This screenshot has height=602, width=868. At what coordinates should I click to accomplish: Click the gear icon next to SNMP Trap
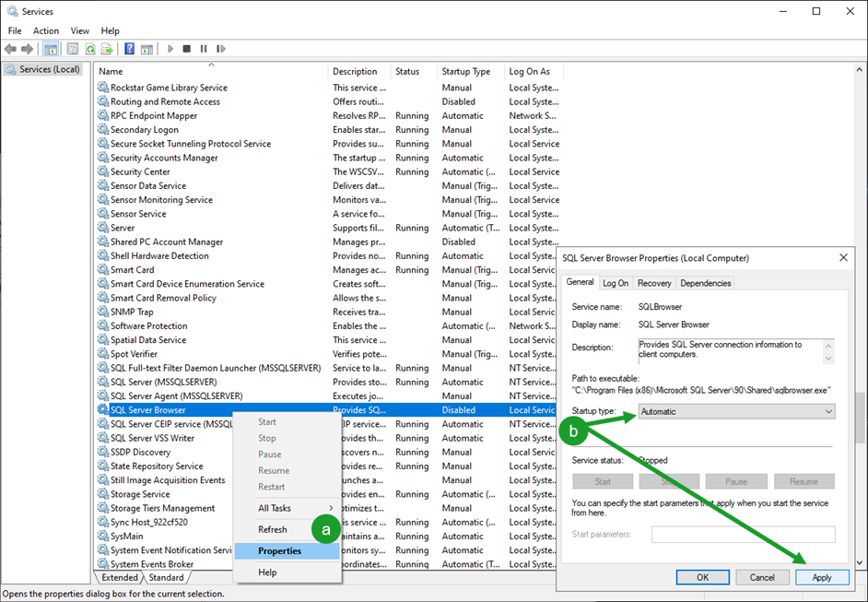[x=103, y=312]
